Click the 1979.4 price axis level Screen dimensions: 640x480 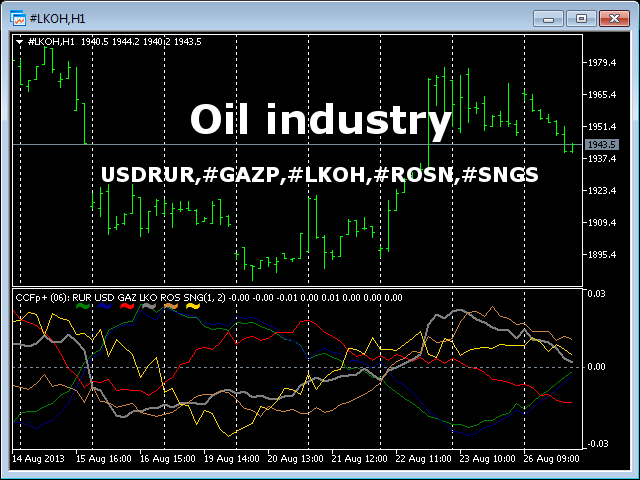coord(603,63)
